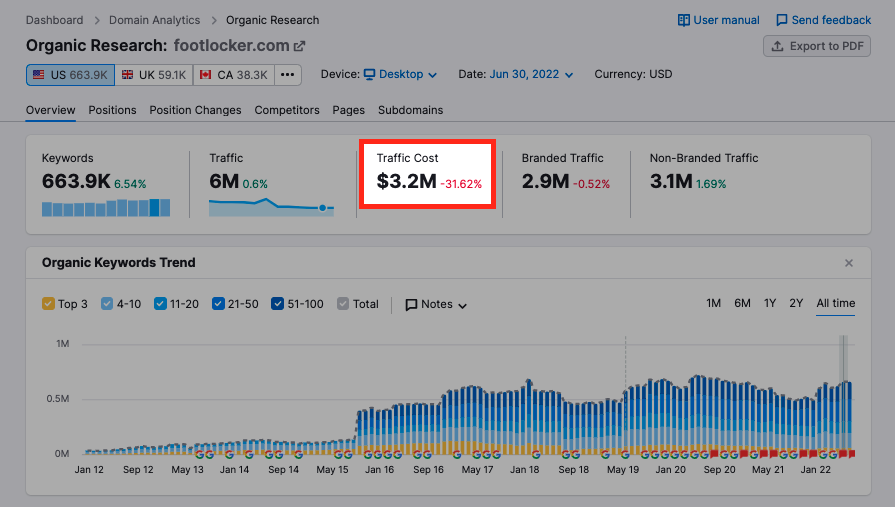Toggle the 4-10 positions checkbox
895x507 pixels.
click(107, 304)
